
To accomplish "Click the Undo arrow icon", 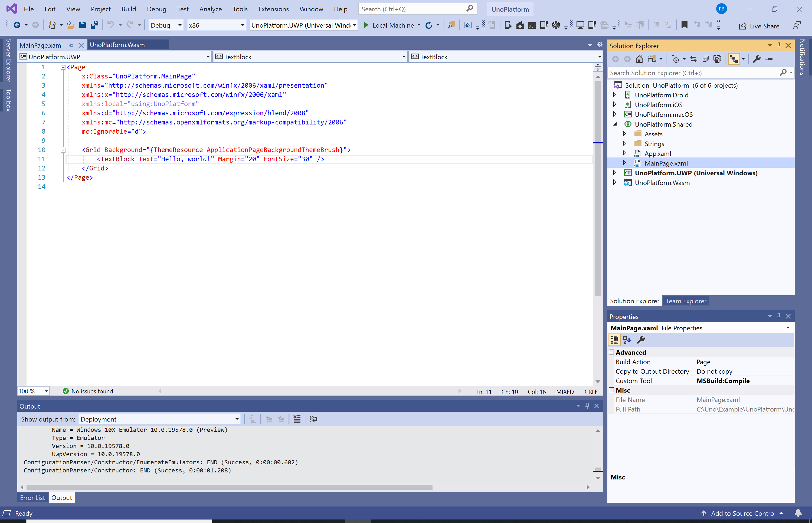I will pyautogui.click(x=110, y=25).
